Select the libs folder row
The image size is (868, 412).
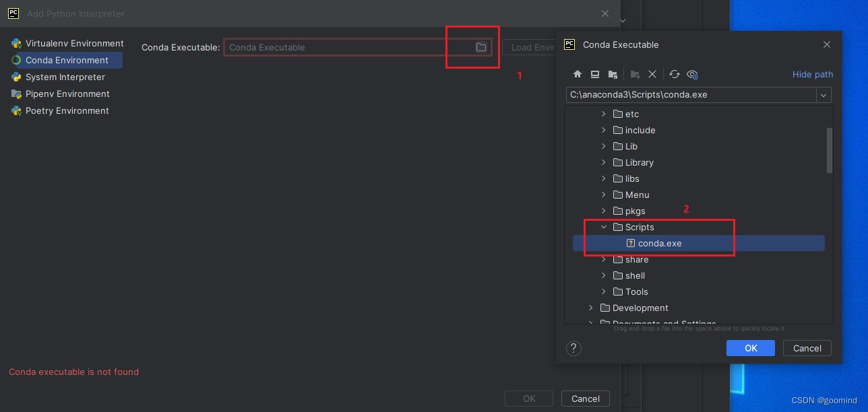tap(699, 178)
